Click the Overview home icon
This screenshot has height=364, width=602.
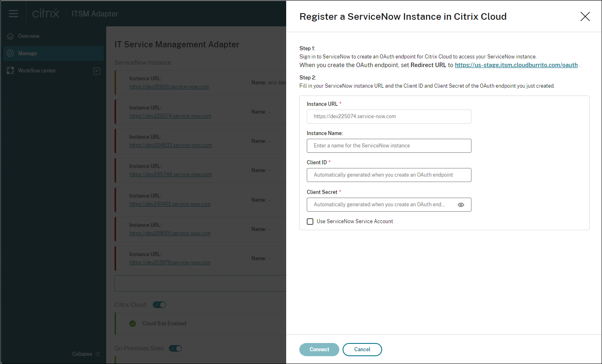pyautogui.click(x=10, y=36)
